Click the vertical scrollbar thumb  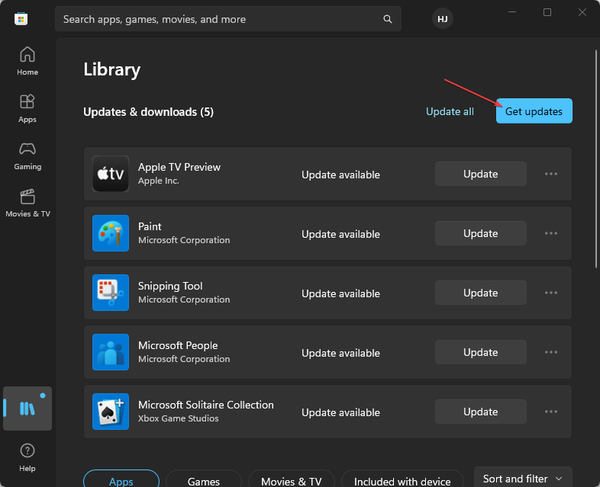[x=595, y=159]
